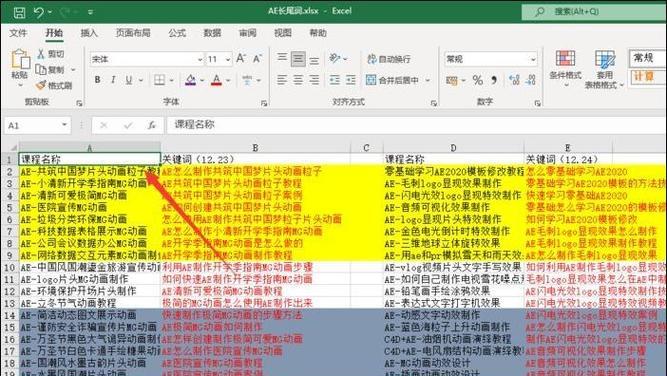This screenshot has width=667, height=376.
Task: Toggle Wrap Text option
Action: (x=389, y=59)
